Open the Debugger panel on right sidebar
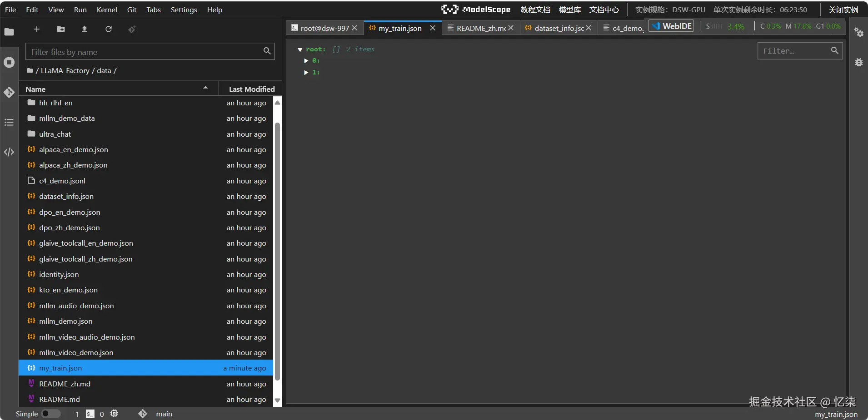The height and width of the screenshot is (420, 868). (x=859, y=62)
